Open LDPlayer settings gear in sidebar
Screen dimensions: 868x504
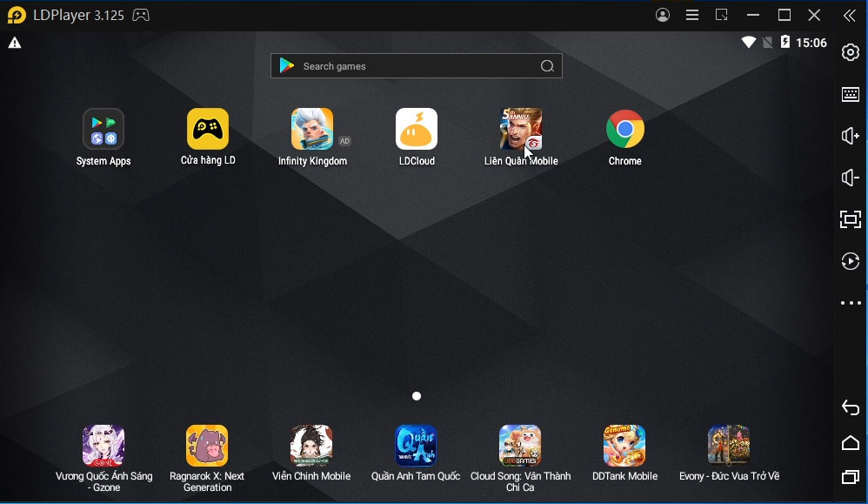pos(851,52)
